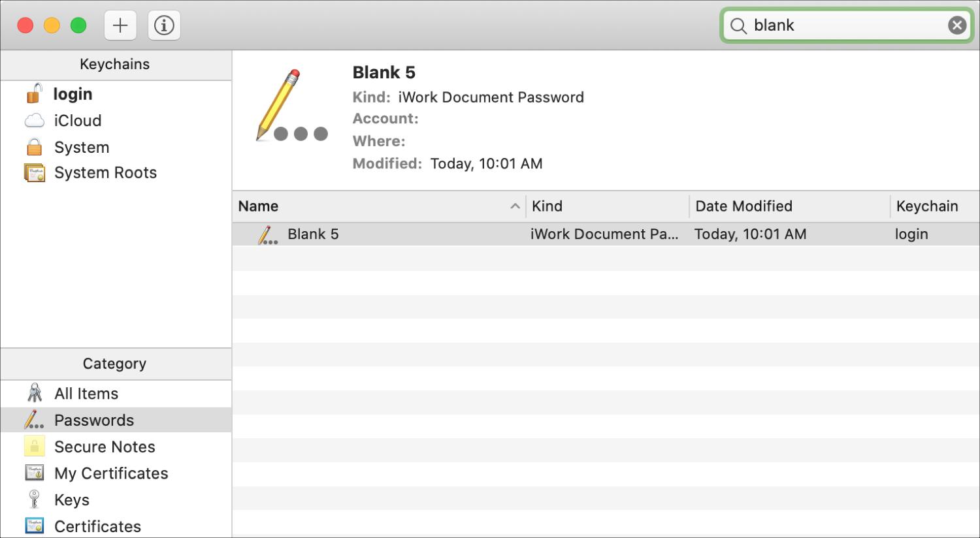980x538 pixels.
Task: Click the Modified Today, 10:01 AM detail text
Action: [x=448, y=164]
